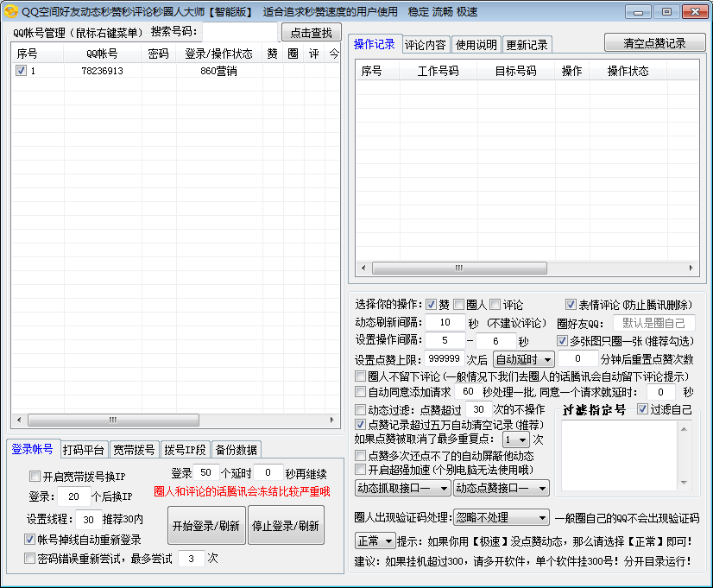Image resolution: width=713 pixels, height=588 pixels.
Task: Switch to the 评论内容 tab
Action: pos(426,45)
